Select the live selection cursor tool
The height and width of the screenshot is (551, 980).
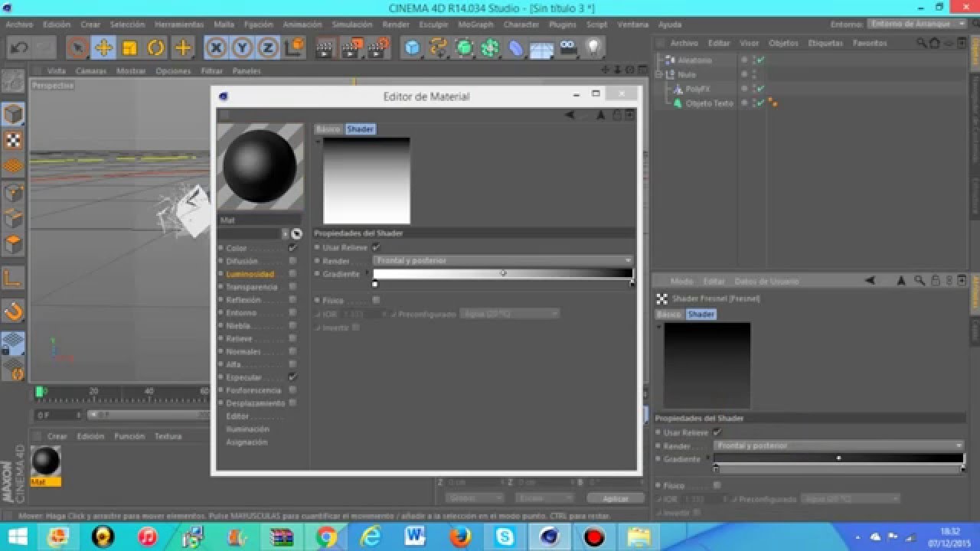click(77, 48)
